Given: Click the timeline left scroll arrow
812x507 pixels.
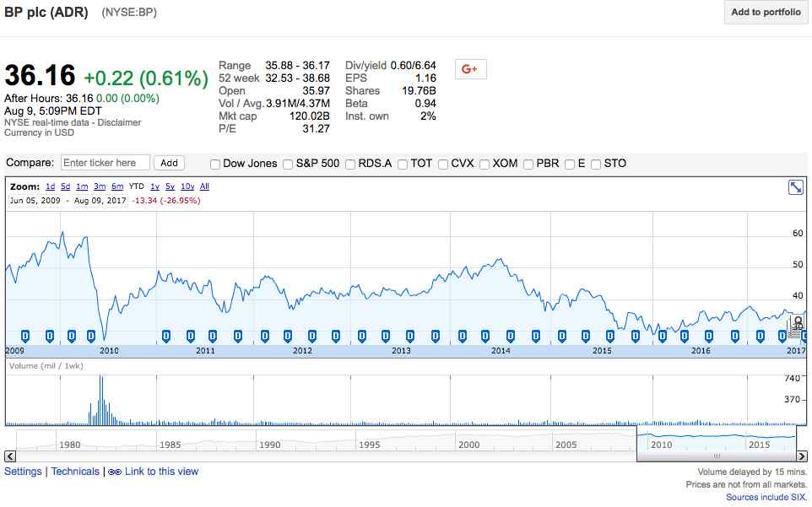Looking at the screenshot, I should tap(10, 456).
